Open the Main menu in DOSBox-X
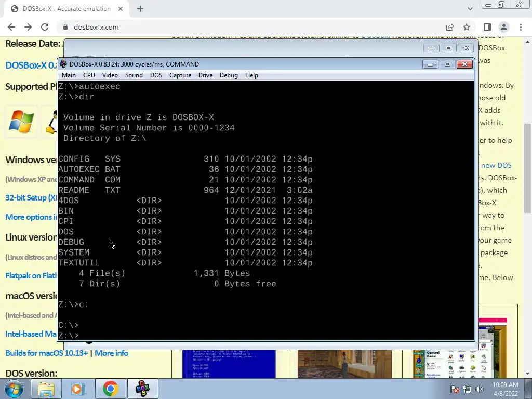Screen dimensions: 532x399 click(x=69, y=75)
